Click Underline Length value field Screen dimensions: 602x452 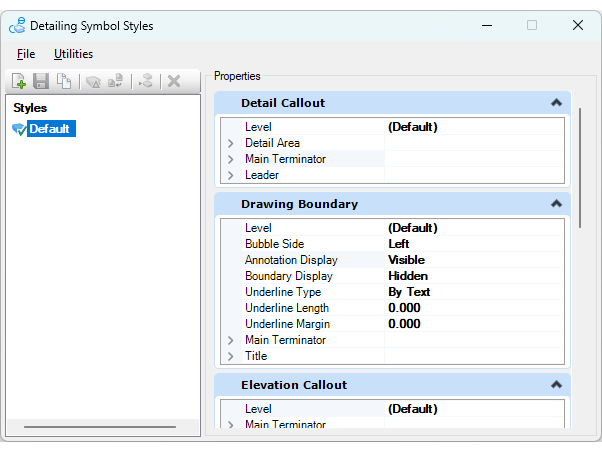point(474,308)
